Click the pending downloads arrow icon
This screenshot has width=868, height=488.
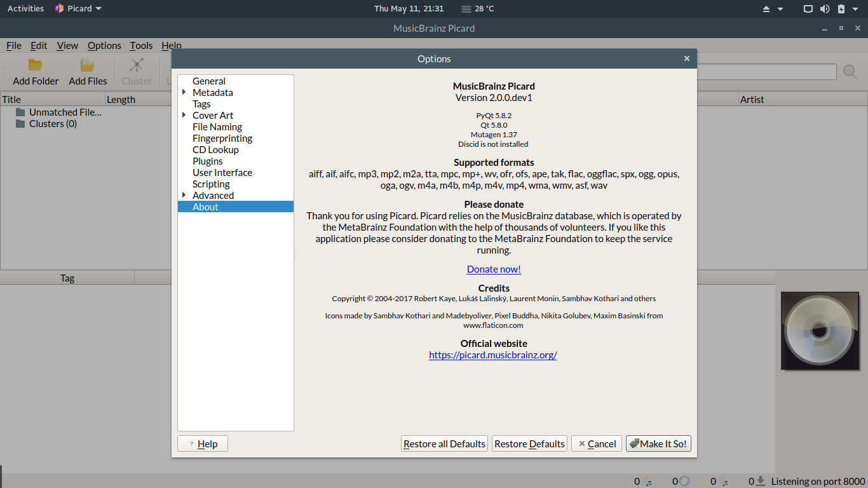pos(761,481)
